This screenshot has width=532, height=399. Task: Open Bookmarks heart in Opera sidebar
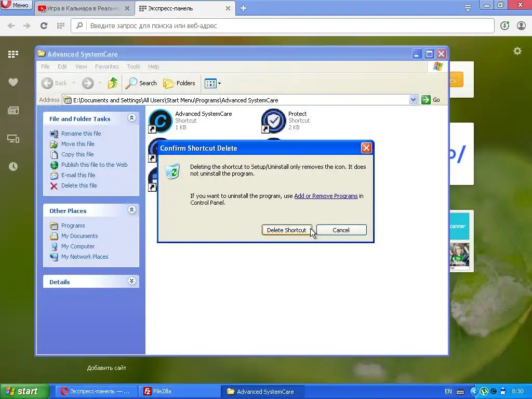point(13,82)
